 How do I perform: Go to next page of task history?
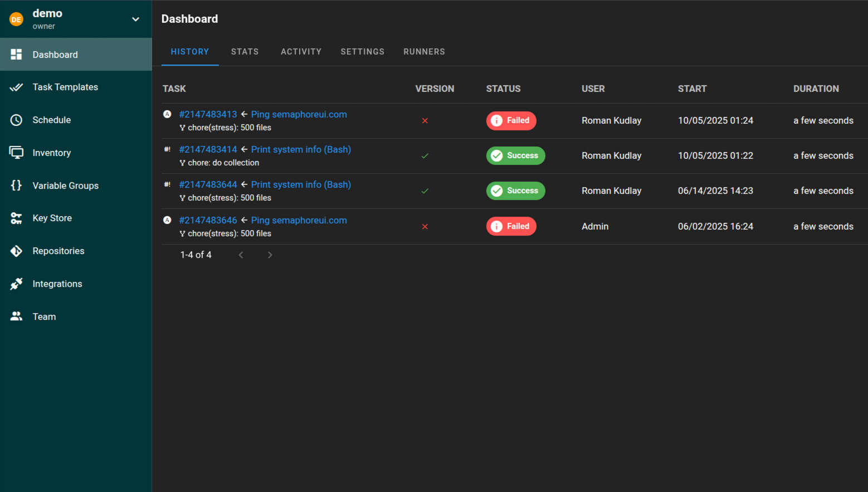coord(270,255)
